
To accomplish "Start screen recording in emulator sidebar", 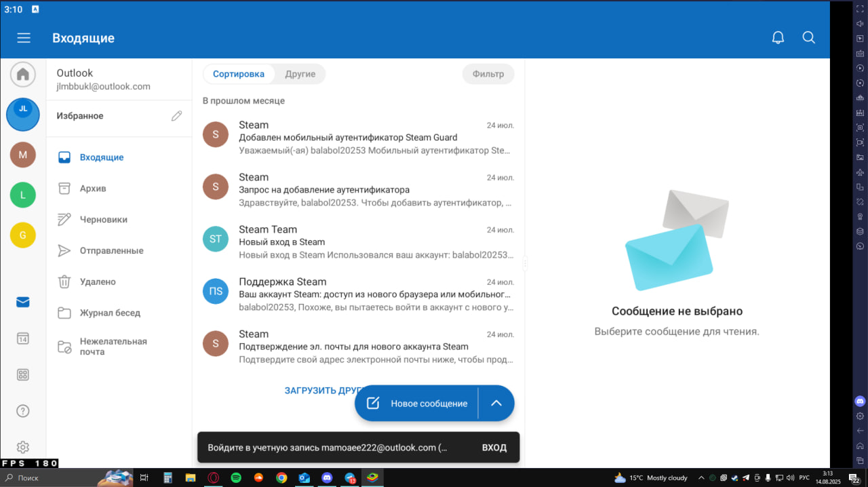I will point(860,142).
